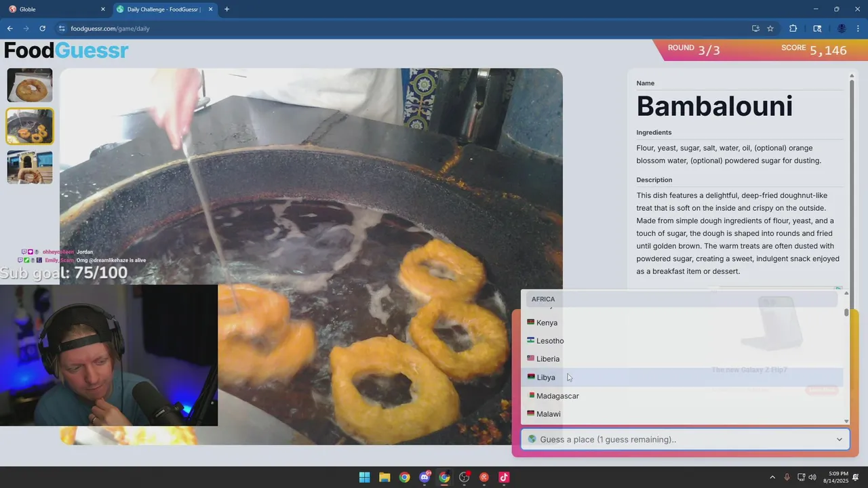Click the ROUND 3/3 indicator

[x=694, y=49]
